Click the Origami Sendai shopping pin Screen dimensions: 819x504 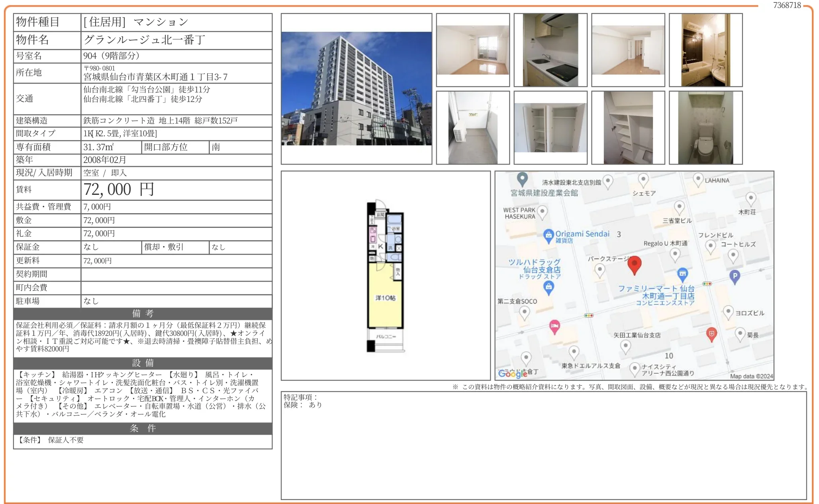(x=548, y=235)
